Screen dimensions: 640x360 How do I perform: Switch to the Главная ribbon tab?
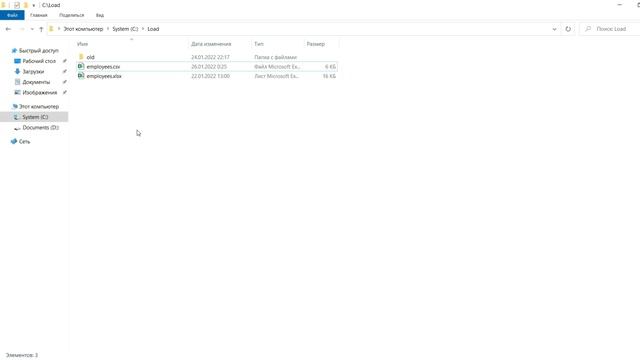(x=39, y=15)
